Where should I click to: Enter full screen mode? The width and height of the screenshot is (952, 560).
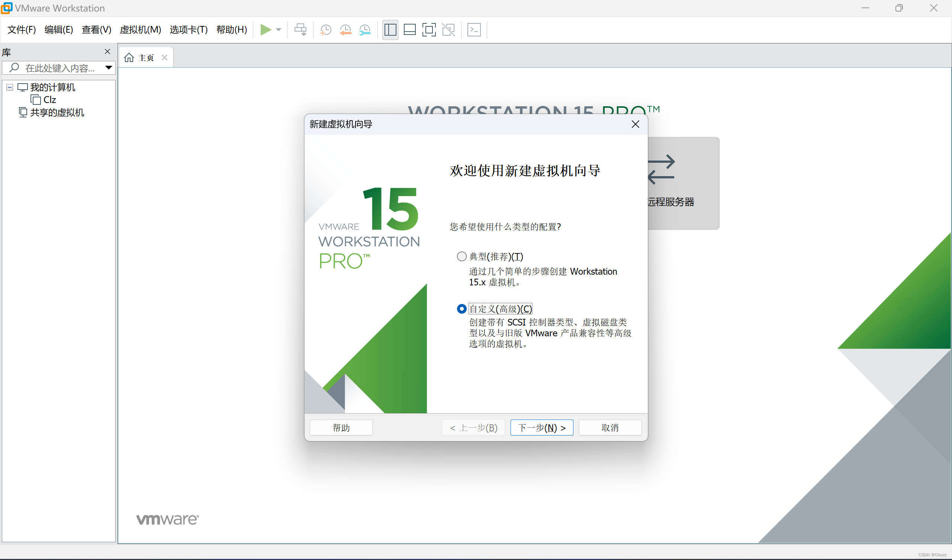[x=429, y=30]
